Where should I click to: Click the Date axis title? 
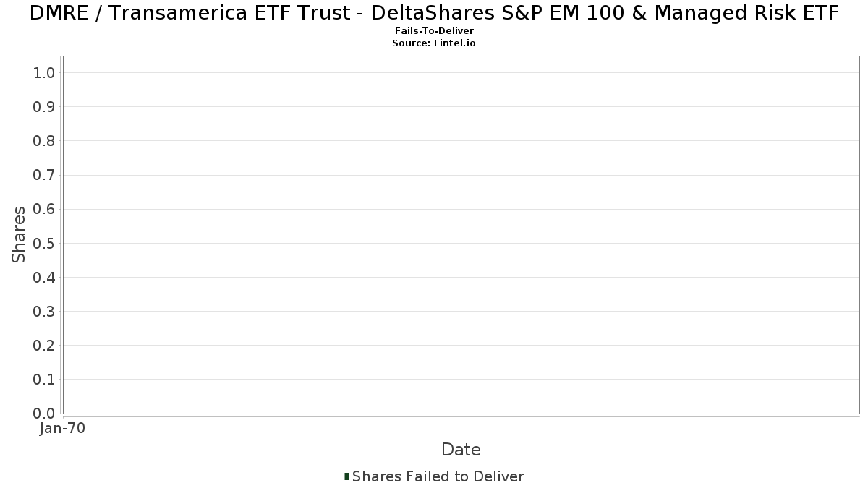point(461,450)
